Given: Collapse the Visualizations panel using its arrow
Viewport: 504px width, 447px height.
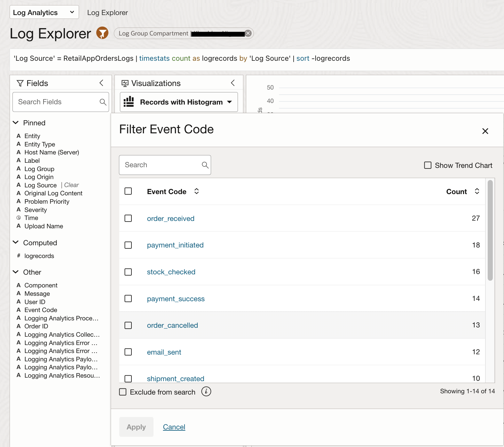Looking at the screenshot, I should (233, 83).
